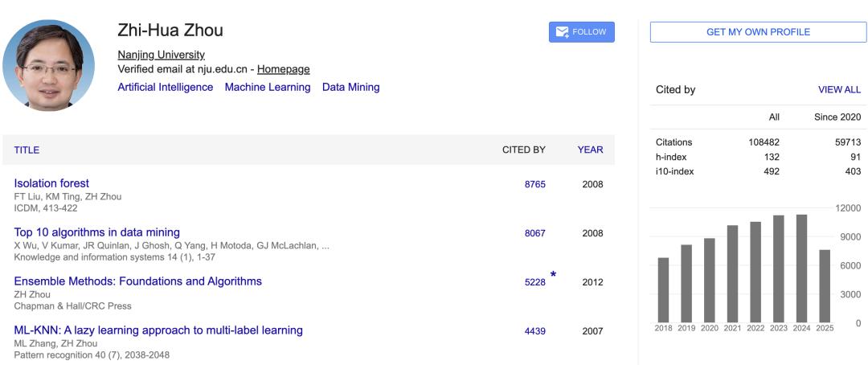Open Ensemble Methods: Foundations and Algorithms
The width and height of the screenshot is (868, 365).
click(x=138, y=281)
